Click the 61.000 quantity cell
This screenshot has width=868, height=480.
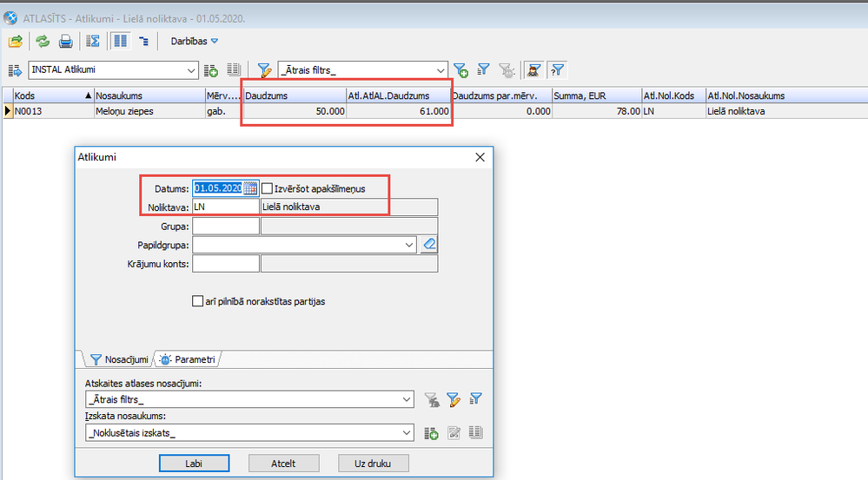pyautogui.click(x=398, y=111)
